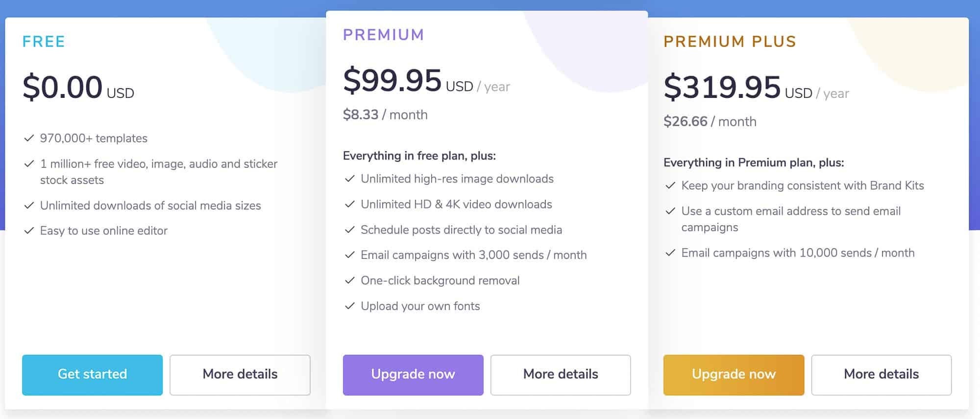Click the checkmark beside 'Upload your own fonts'

(349, 306)
